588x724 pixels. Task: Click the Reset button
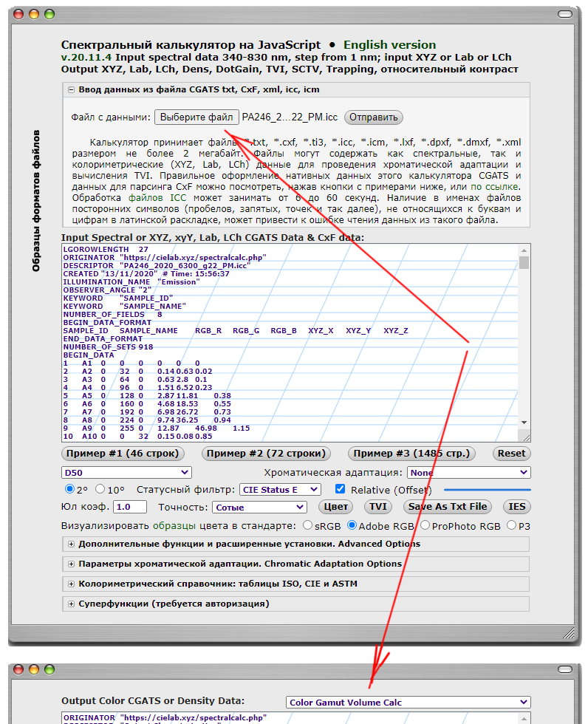(511, 454)
